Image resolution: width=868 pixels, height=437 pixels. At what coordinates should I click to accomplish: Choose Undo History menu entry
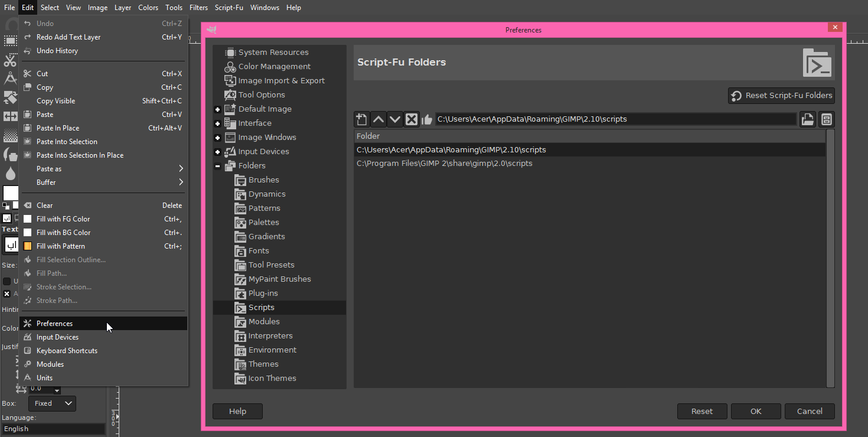[x=103, y=51]
